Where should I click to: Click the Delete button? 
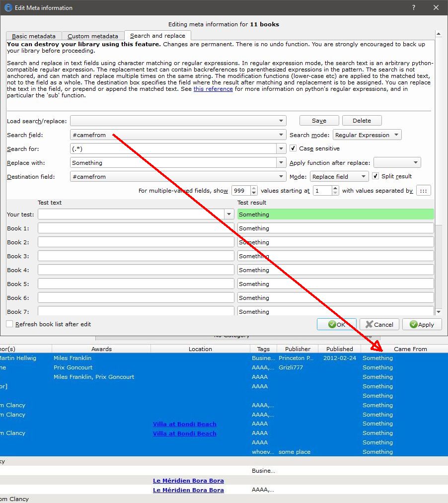point(362,121)
